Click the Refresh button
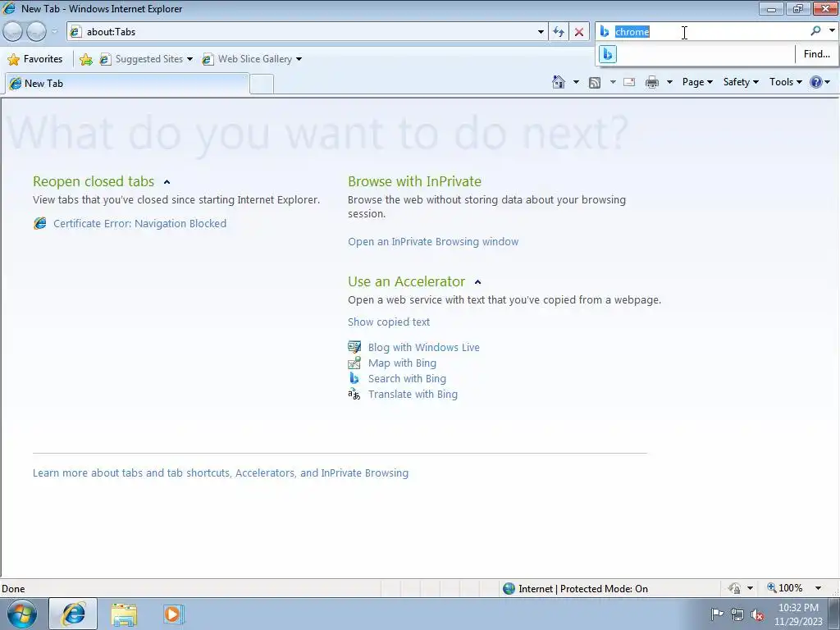The width and height of the screenshot is (840, 630). coord(558,32)
